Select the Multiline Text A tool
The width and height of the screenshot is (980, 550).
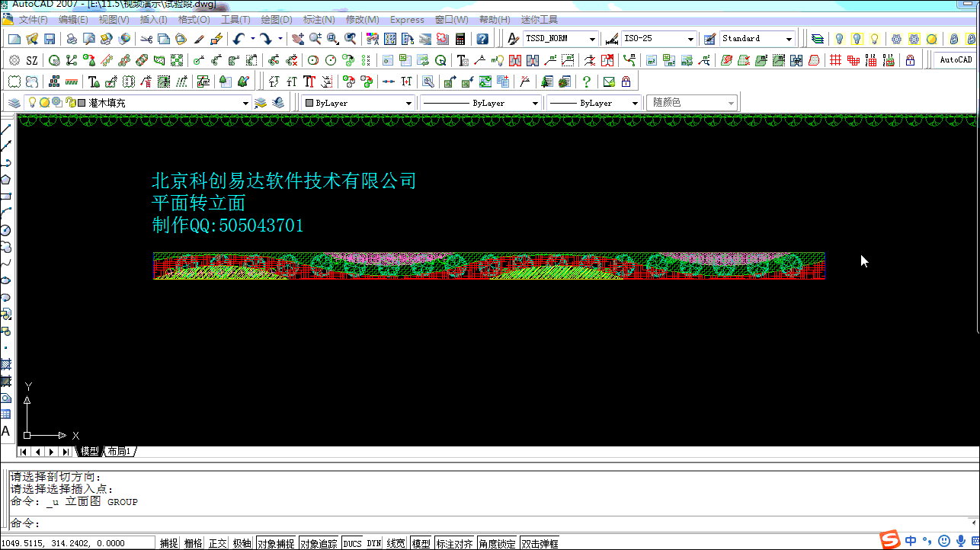[6, 431]
